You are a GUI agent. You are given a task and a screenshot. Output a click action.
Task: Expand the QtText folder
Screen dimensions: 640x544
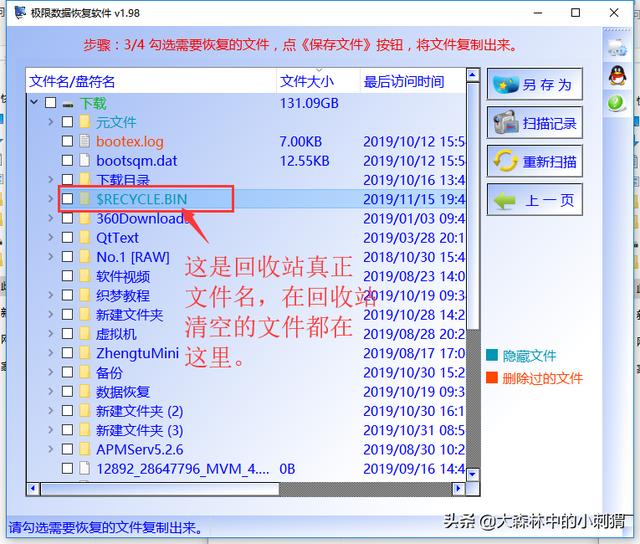[x=51, y=237]
